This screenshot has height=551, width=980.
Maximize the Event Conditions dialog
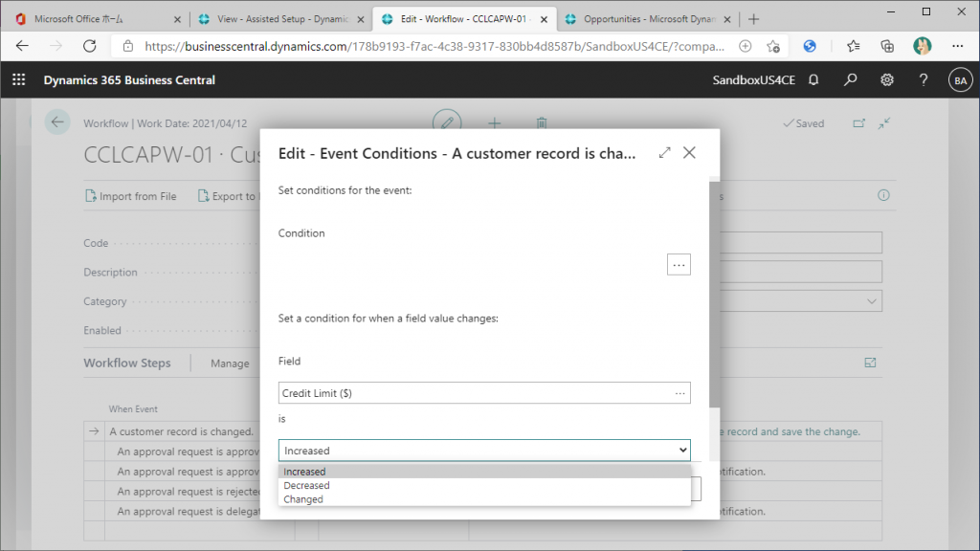tap(664, 152)
